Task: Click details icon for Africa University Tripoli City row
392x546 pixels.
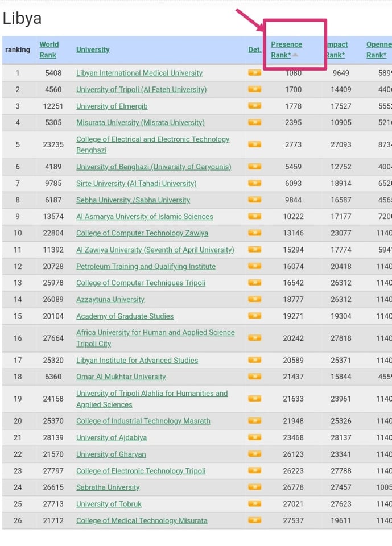Action: 255,338
